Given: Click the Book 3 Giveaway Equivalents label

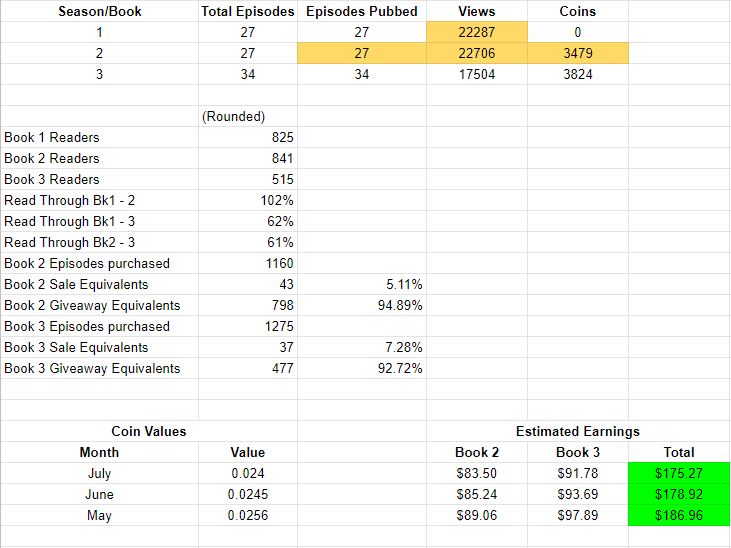Looking at the screenshot, I should click(92, 368).
